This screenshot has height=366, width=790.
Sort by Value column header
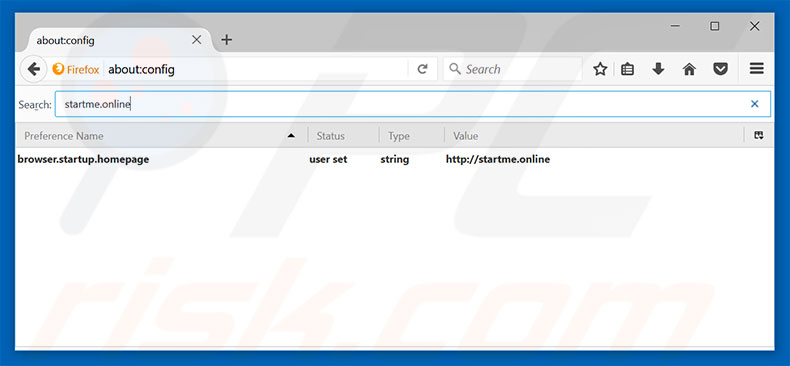point(594,136)
